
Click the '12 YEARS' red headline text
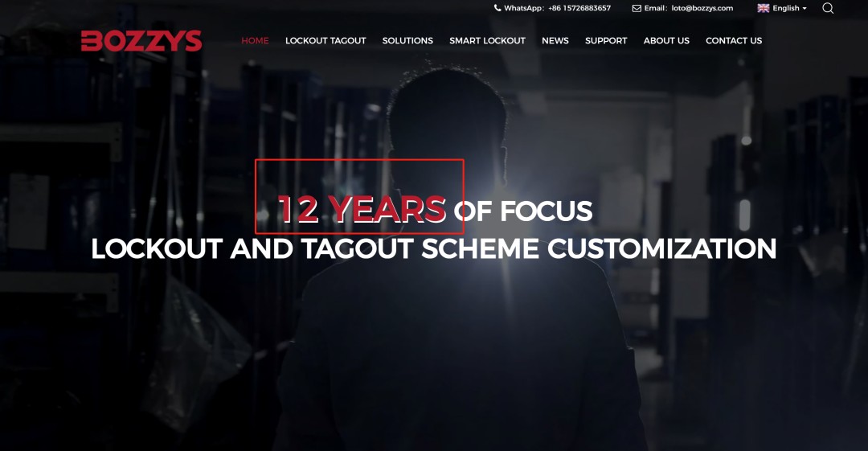point(362,210)
